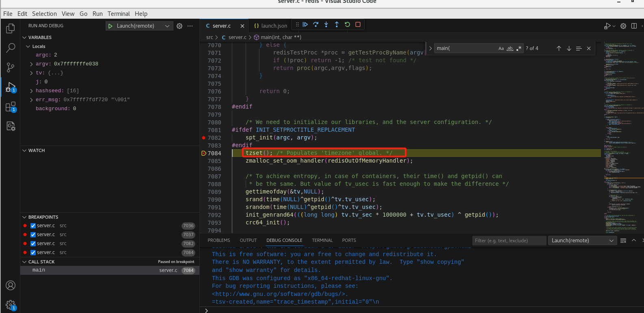Image resolution: width=644 pixels, height=313 pixels.
Task: Toggle find in selection
Action: point(579,48)
